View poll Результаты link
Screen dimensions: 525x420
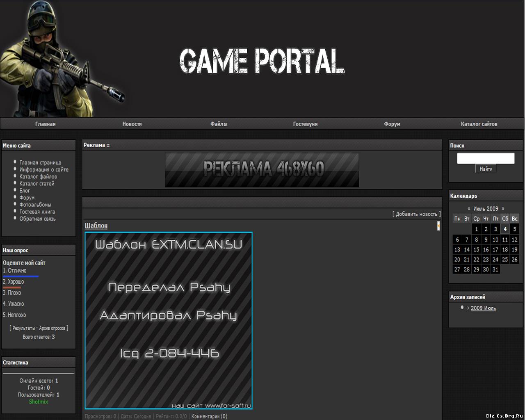tap(24, 328)
